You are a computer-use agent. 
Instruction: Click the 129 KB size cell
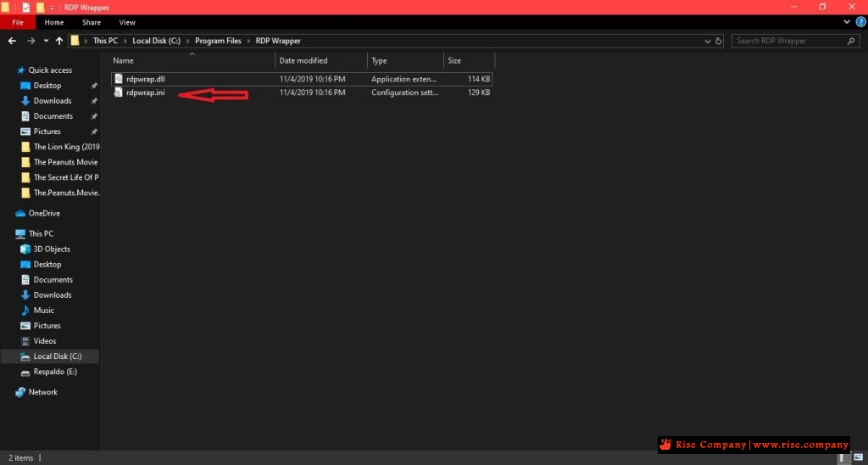(479, 92)
